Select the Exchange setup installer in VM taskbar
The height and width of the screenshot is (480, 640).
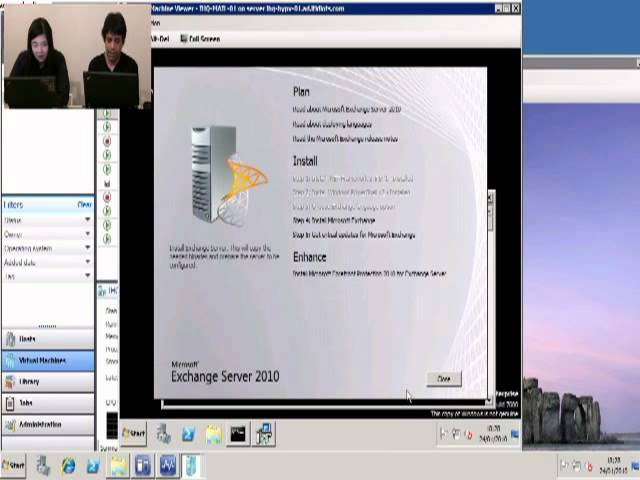tap(264, 433)
